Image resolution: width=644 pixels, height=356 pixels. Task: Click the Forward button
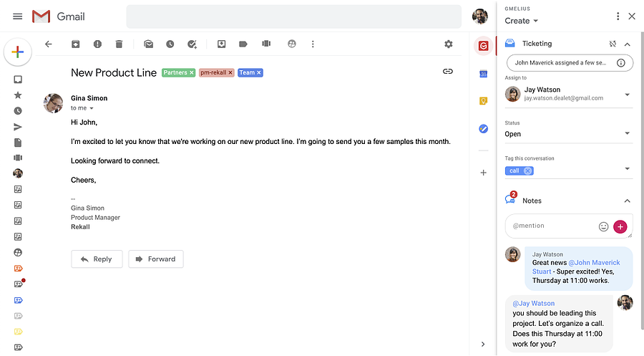coord(156,259)
